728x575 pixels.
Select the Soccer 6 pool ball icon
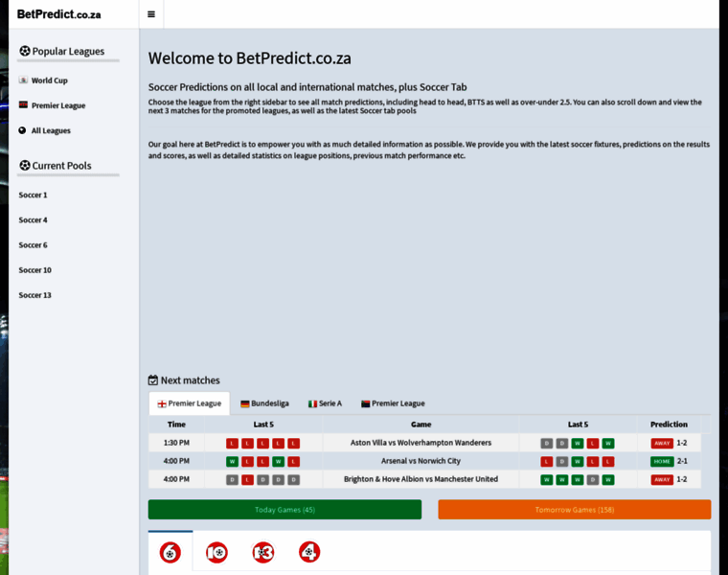tap(171, 552)
